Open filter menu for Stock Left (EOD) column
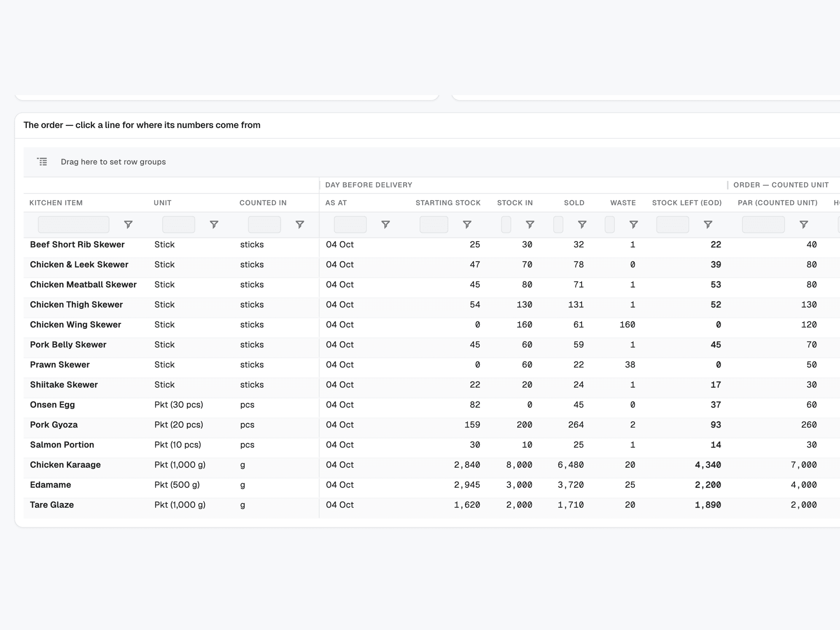 point(708,225)
